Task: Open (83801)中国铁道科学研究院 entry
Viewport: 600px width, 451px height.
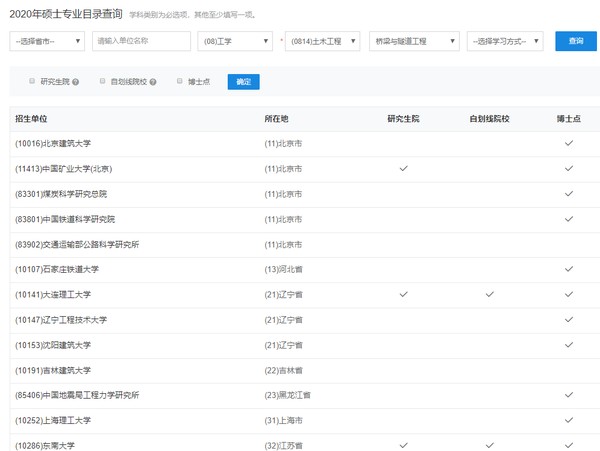Action: [x=65, y=219]
